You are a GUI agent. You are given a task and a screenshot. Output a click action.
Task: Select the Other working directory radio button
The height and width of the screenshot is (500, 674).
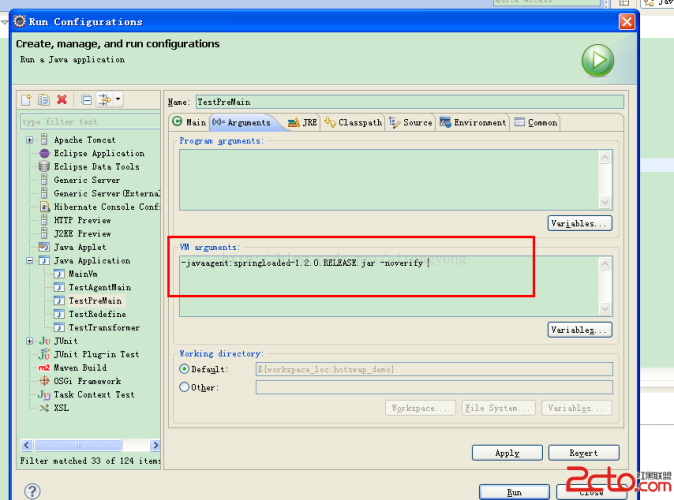(185, 387)
